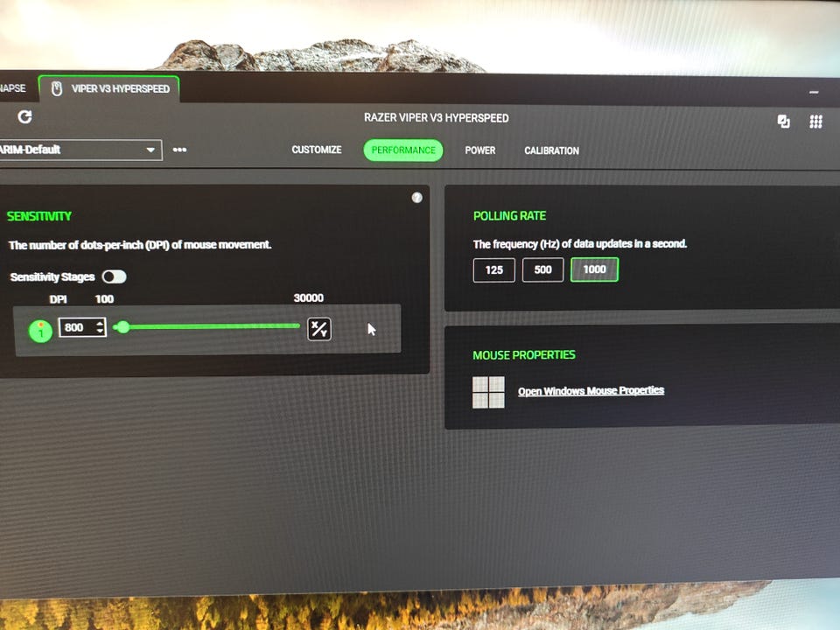
Task: Click the Sensitivity section heading
Action: (39, 216)
